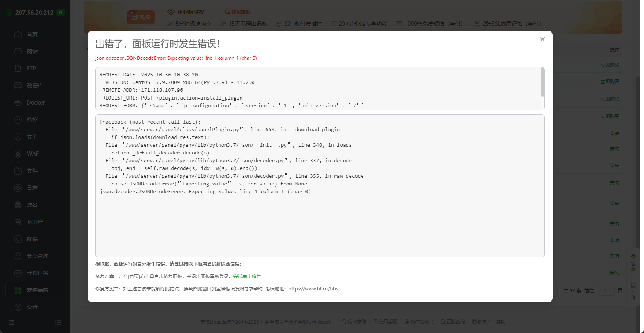The width and height of the screenshot is (644, 333).
Task: Click the 立即购买 button in top banner
Action: coord(141,17)
